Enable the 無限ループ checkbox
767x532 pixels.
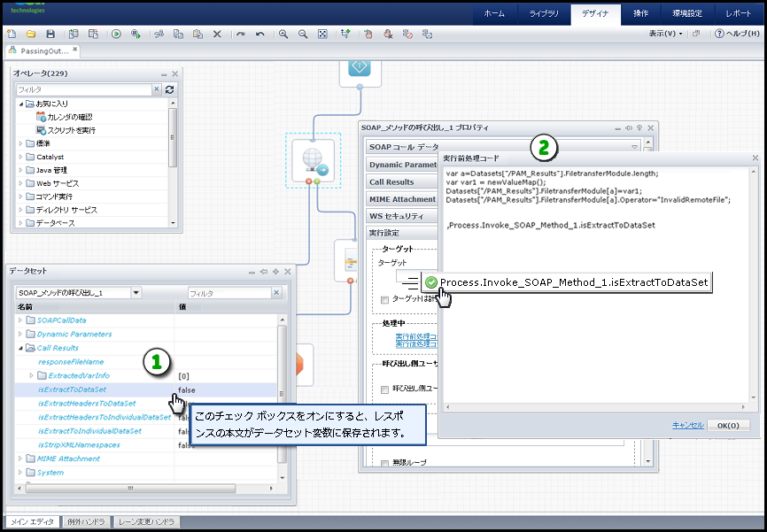tap(383, 463)
